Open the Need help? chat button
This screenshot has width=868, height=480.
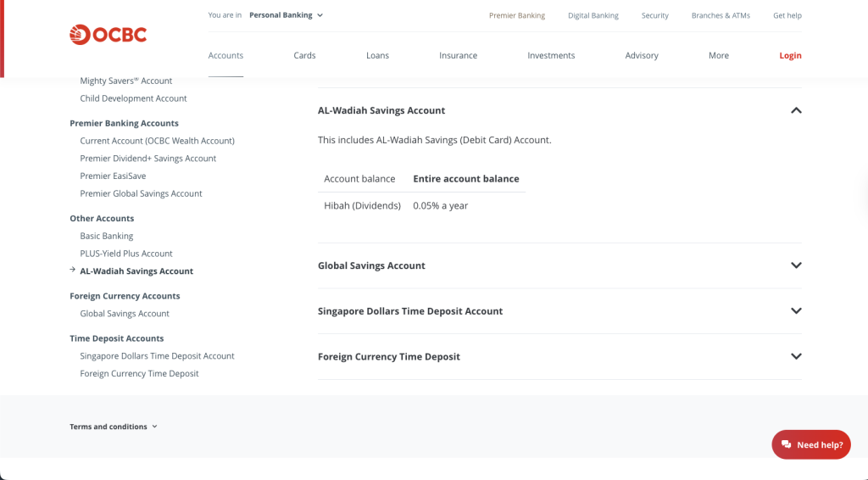811,444
